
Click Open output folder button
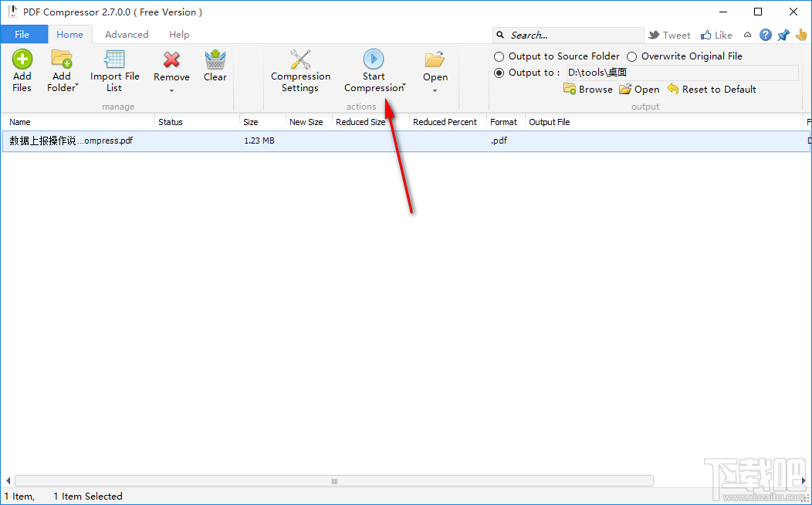[x=639, y=89]
